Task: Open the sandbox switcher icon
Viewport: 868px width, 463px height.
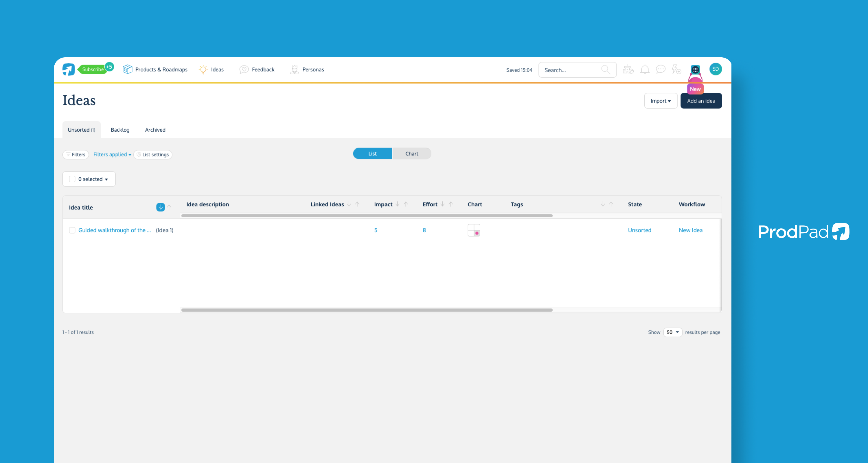Action: (x=628, y=69)
